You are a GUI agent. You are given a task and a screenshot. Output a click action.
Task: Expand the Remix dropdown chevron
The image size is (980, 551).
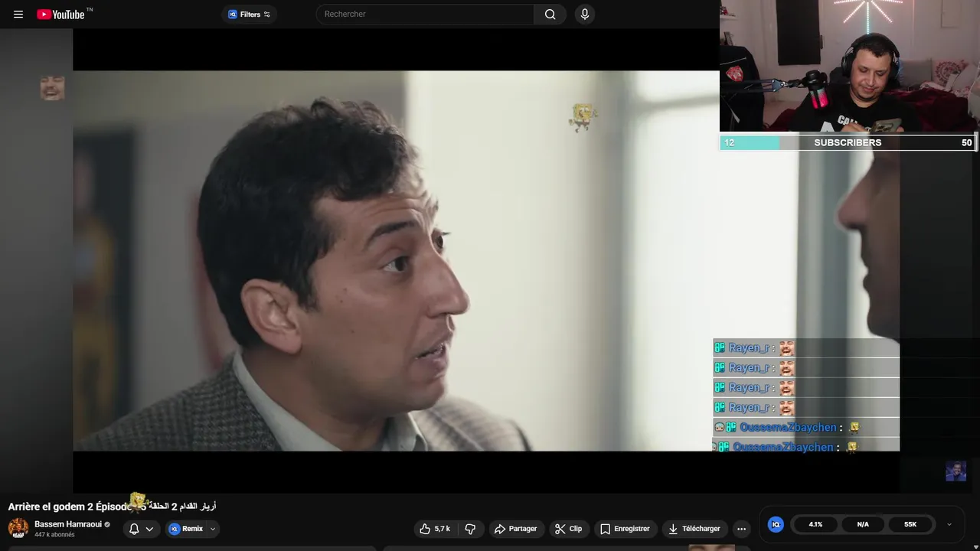(x=213, y=529)
